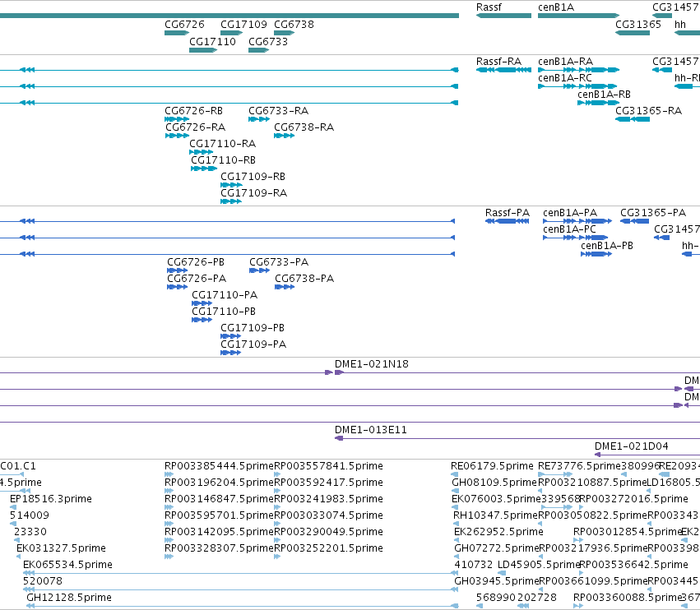
Task: Click the CG6733 gene label
Action: coord(268,41)
